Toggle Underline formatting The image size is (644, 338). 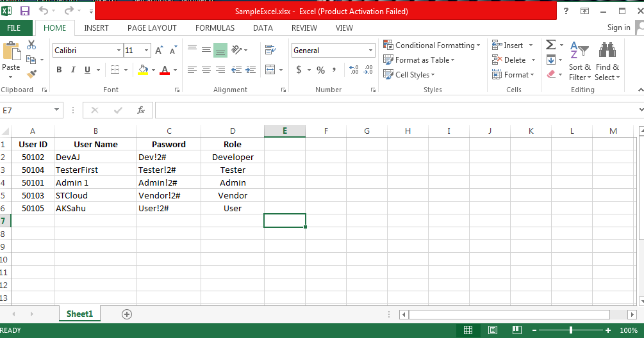pos(87,70)
